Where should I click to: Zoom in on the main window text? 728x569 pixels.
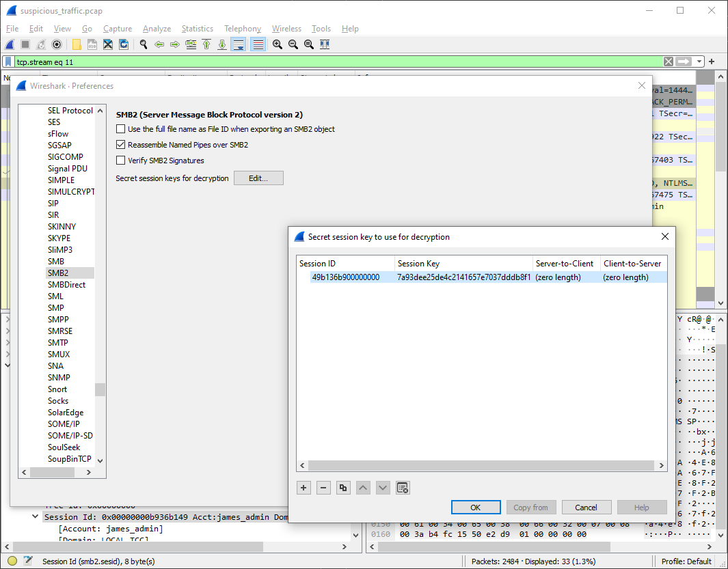pyautogui.click(x=278, y=44)
